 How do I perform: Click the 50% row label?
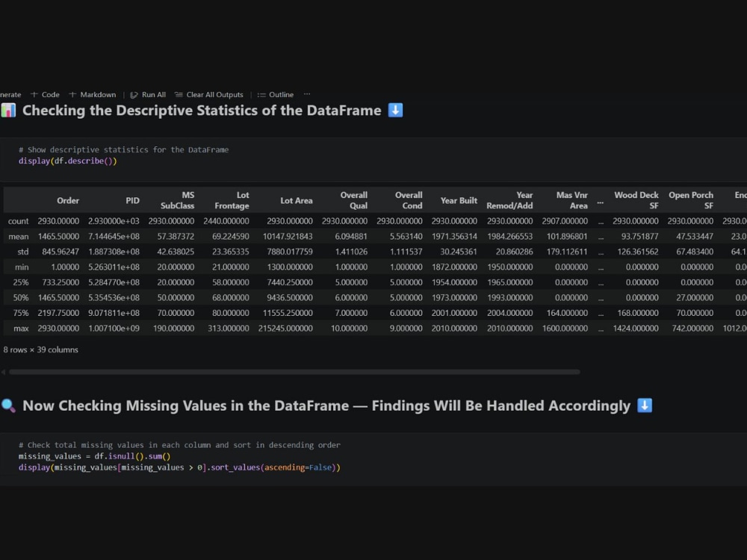(20, 298)
